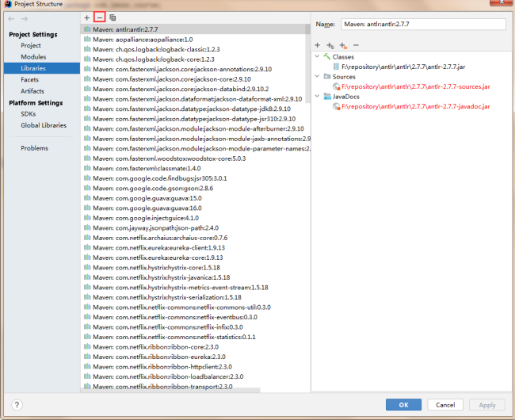Open SDKs platform settings
This screenshot has width=515, height=420.
(29, 114)
